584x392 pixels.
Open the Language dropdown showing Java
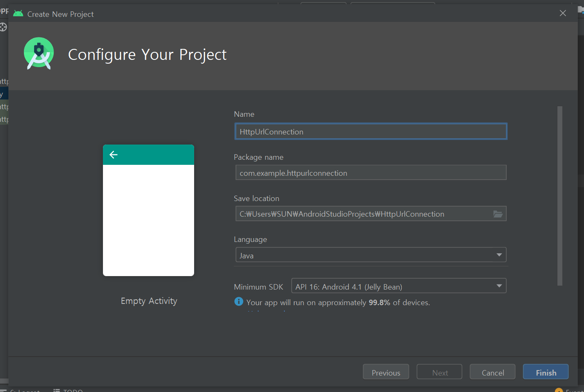point(371,255)
